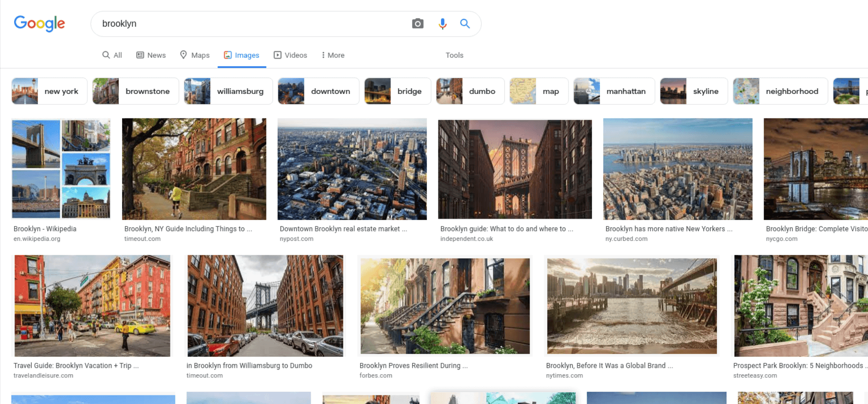Open the forbes.com brownstone stoops image
The width and height of the screenshot is (868, 404).
[x=445, y=306]
